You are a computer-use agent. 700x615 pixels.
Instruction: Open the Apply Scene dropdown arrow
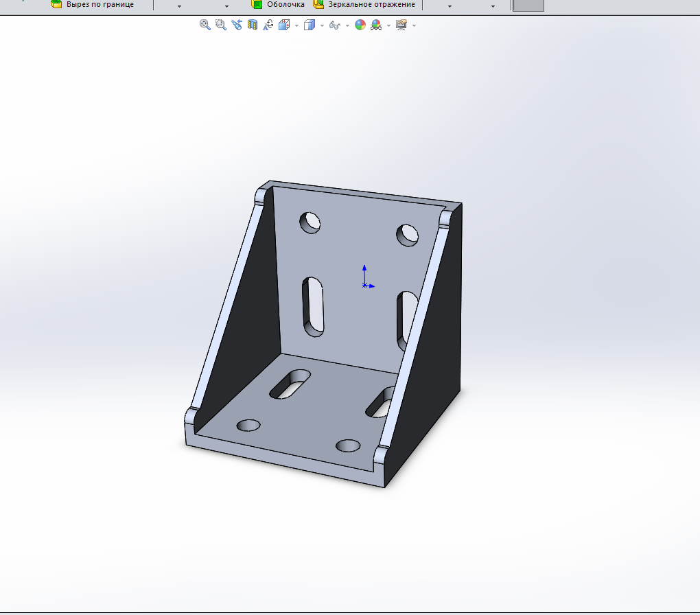coord(388,26)
